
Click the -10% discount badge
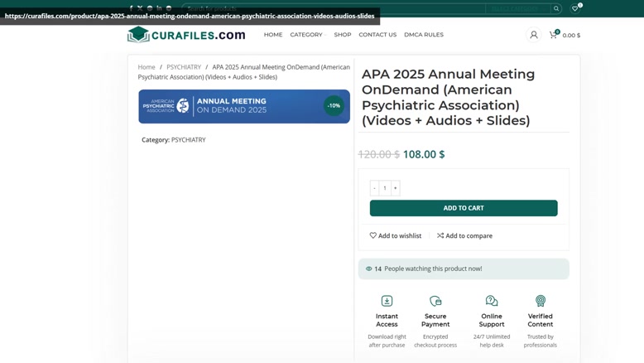(x=334, y=105)
